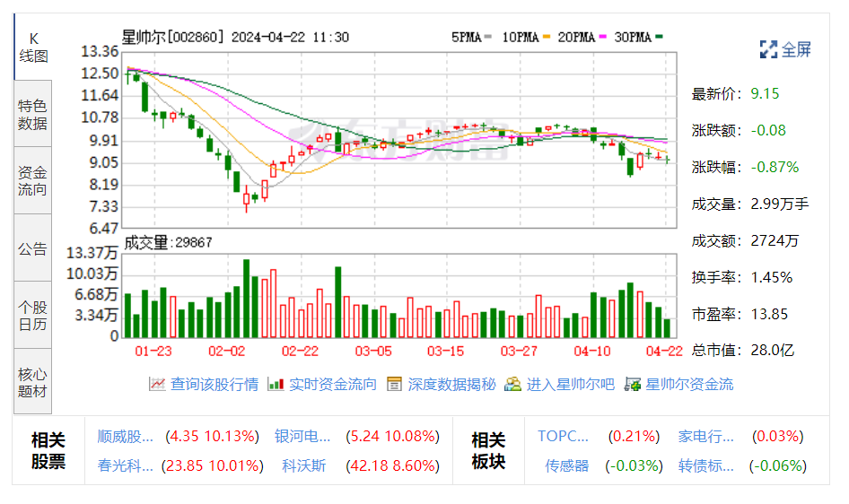Open the 资金流向 sidebar tab
The width and height of the screenshot is (849, 504).
click(33, 181)
